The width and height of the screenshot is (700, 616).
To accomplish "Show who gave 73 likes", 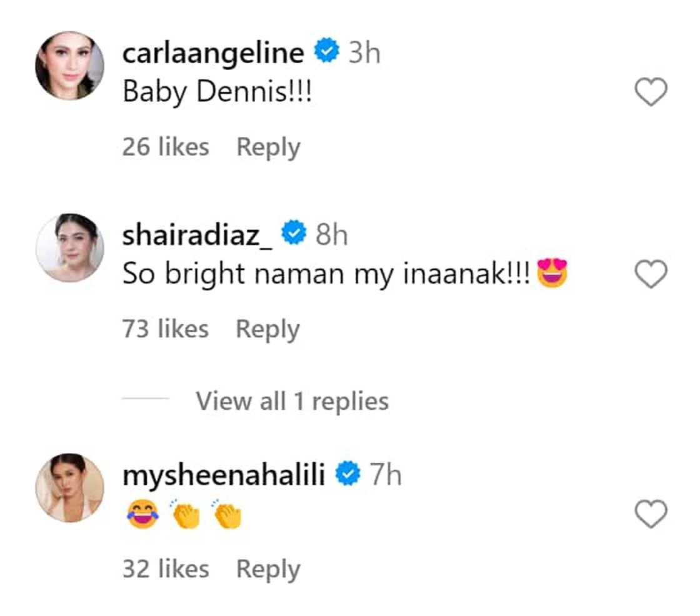I will [x=166, y=329].
